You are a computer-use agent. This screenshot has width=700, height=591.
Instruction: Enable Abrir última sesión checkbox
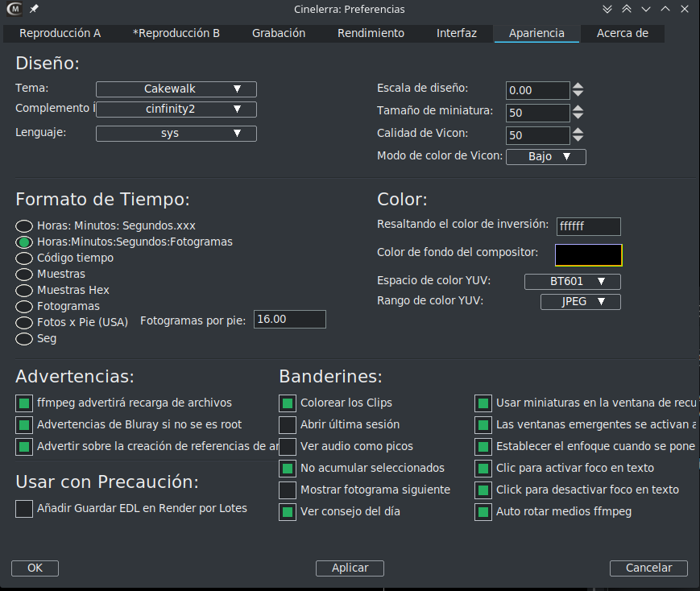click(x=288, y=424)
